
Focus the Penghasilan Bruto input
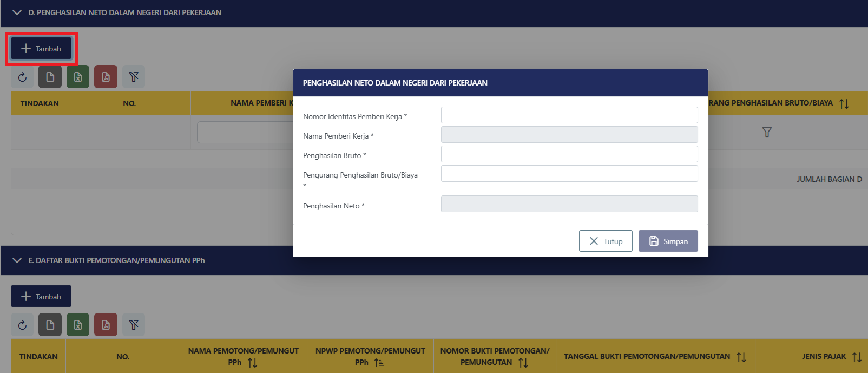click(x=569, y=154)
